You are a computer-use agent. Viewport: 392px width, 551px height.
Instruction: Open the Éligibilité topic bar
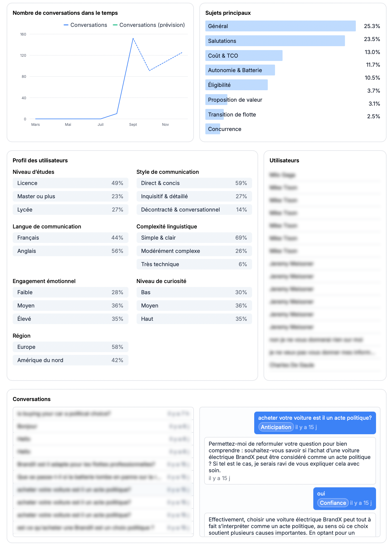click(236, 85)
